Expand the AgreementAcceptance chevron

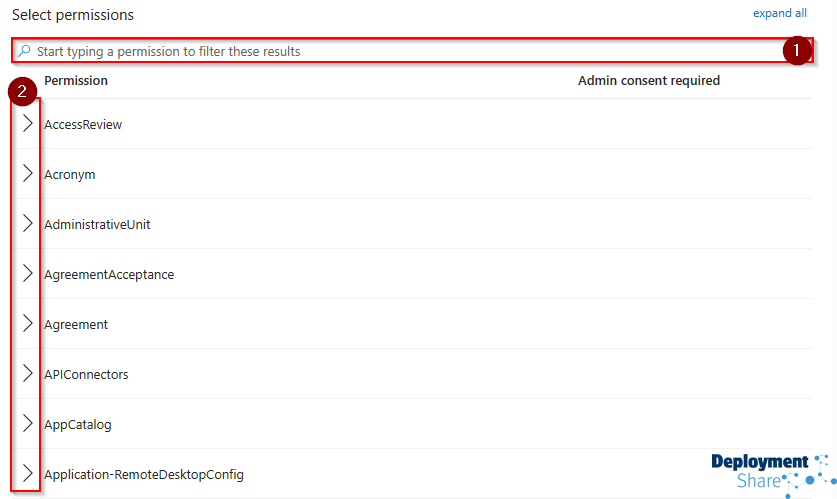pyautogui.click(x=27, y=274)
